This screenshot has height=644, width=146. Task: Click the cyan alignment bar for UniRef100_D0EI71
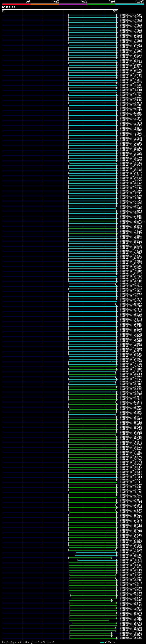(x=98, y=560)
